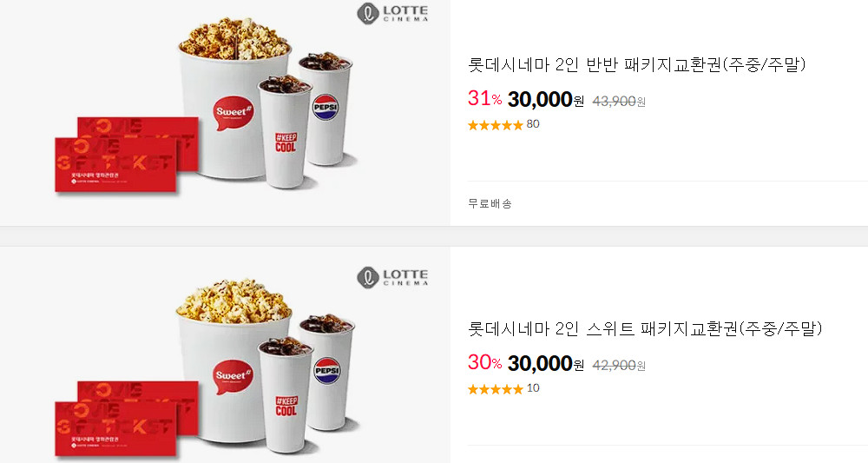868x463 pixels.
Task: Click the red movie gift tickets in 반반 image
Action: [x=126, y=155]
